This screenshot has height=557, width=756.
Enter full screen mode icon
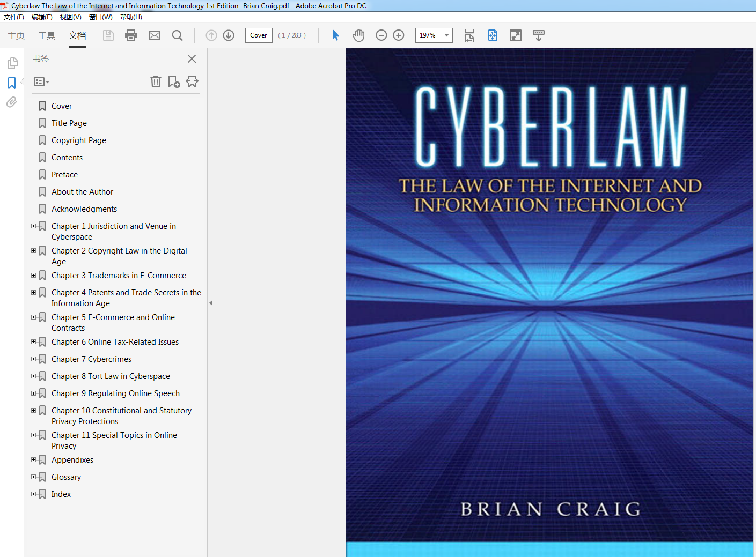tap(516, 35)
